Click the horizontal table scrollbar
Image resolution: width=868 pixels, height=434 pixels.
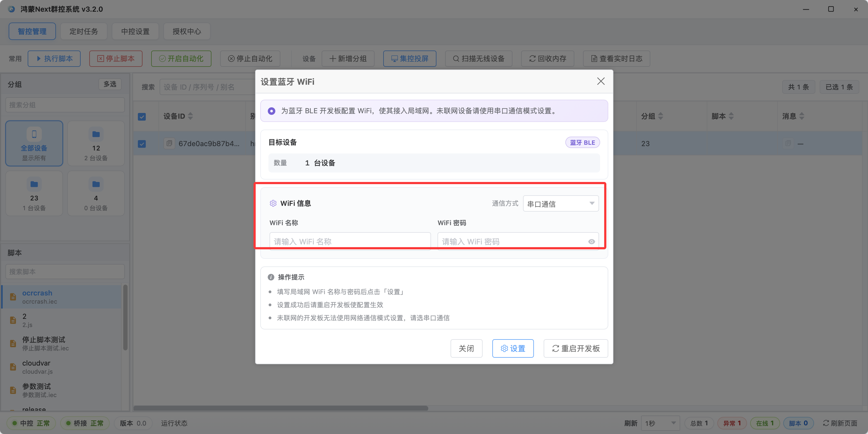[x=281, y=408]
